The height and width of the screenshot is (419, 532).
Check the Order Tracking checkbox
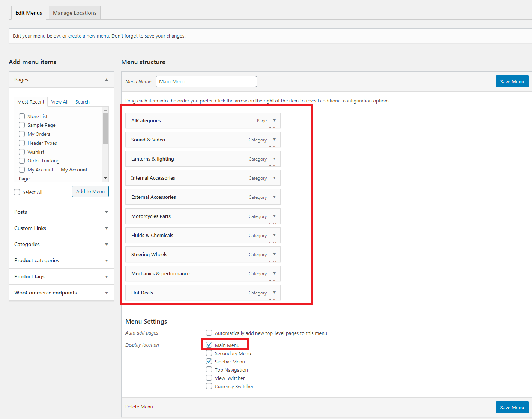[x=22, y=161]
